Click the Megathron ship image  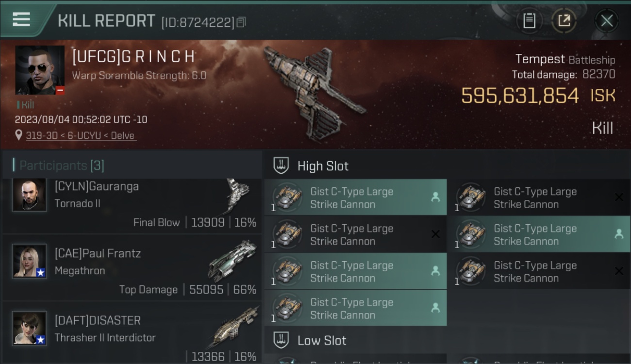232,261
